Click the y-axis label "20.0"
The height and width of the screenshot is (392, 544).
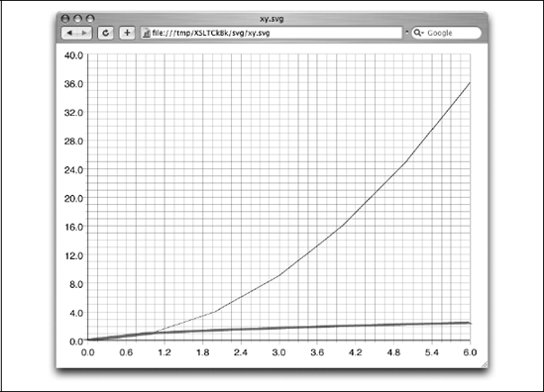tap(73, 198)
